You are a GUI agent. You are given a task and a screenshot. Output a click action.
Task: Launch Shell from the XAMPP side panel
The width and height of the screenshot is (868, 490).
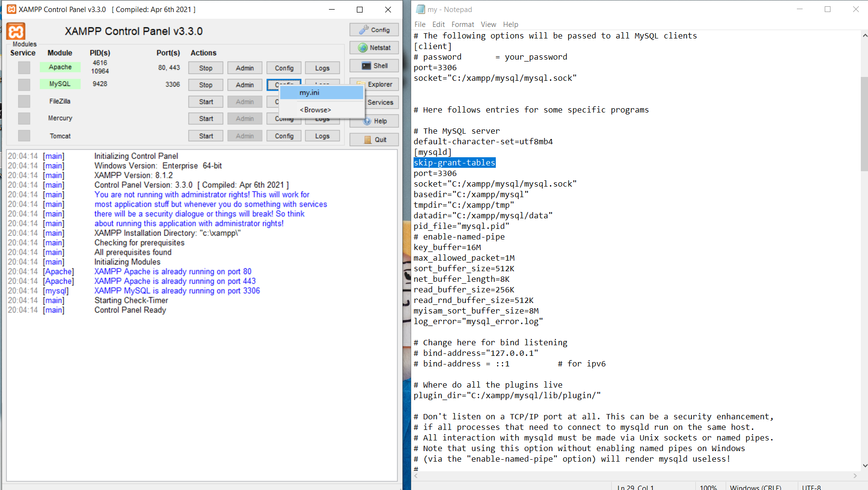point(374,66)
